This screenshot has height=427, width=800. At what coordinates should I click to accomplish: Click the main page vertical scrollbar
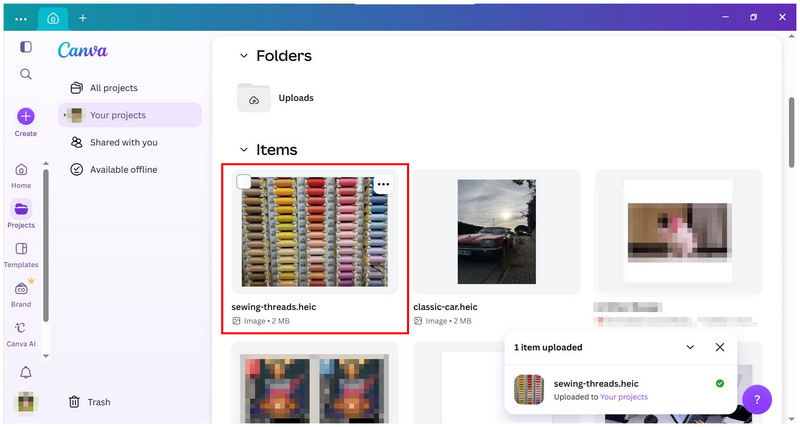791,132
